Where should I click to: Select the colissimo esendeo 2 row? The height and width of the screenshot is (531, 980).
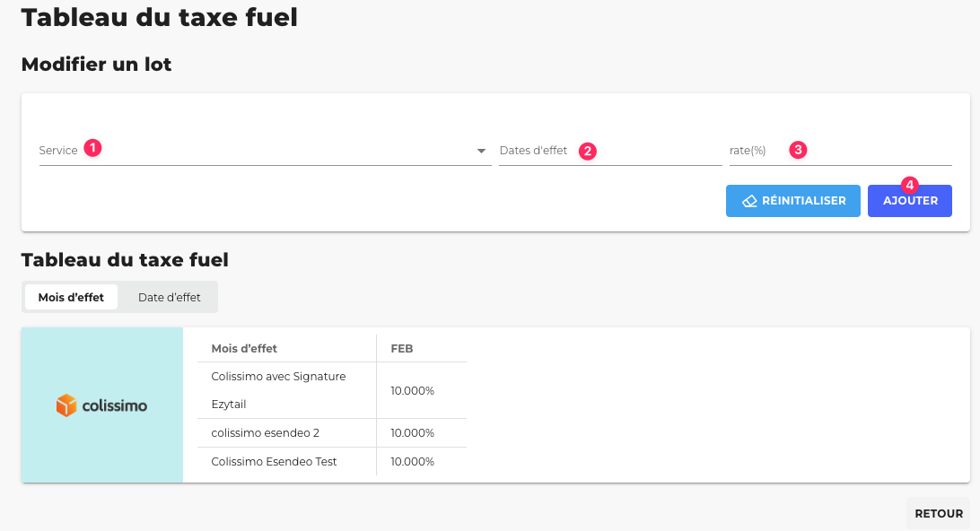point(265,433)
